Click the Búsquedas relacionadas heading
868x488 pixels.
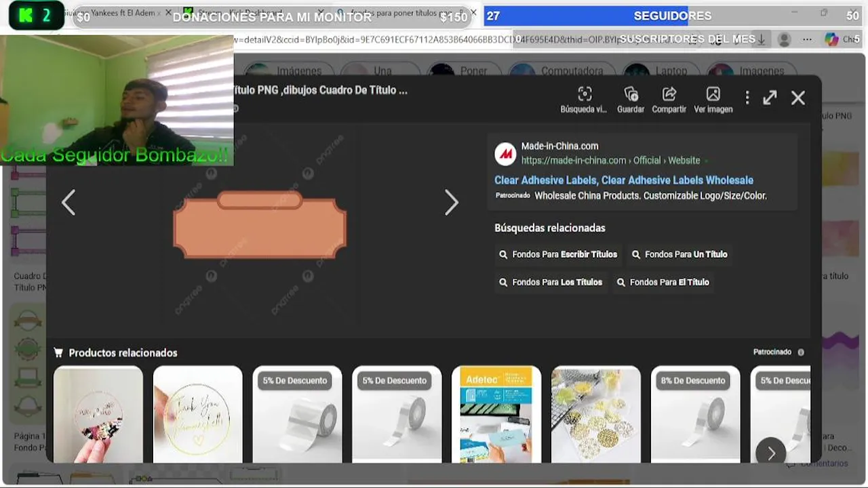[x=550, y=228]
